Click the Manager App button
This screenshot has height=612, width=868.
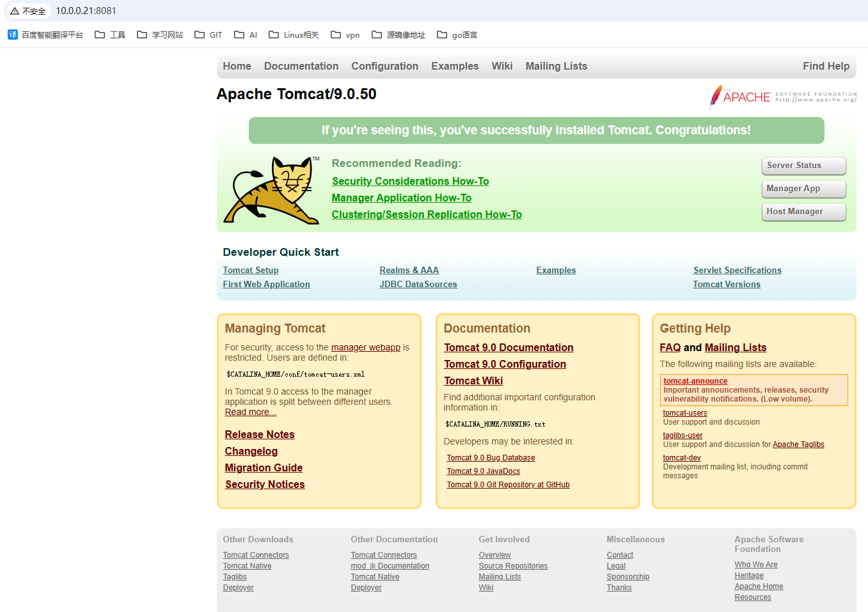[x=804, y=189]
